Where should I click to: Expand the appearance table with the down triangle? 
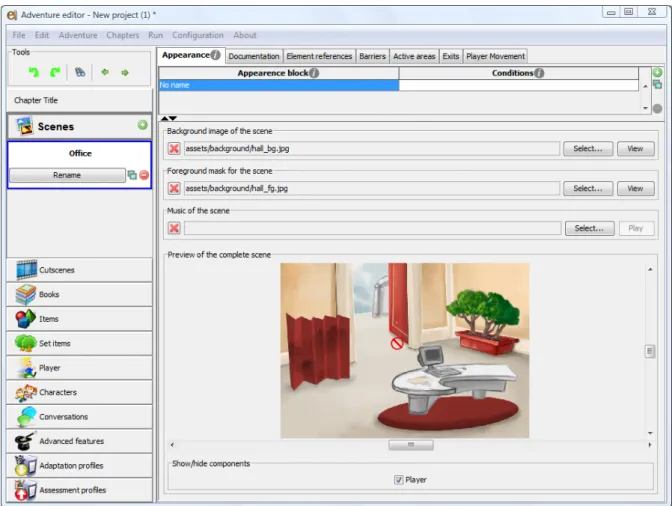point(173,118)
